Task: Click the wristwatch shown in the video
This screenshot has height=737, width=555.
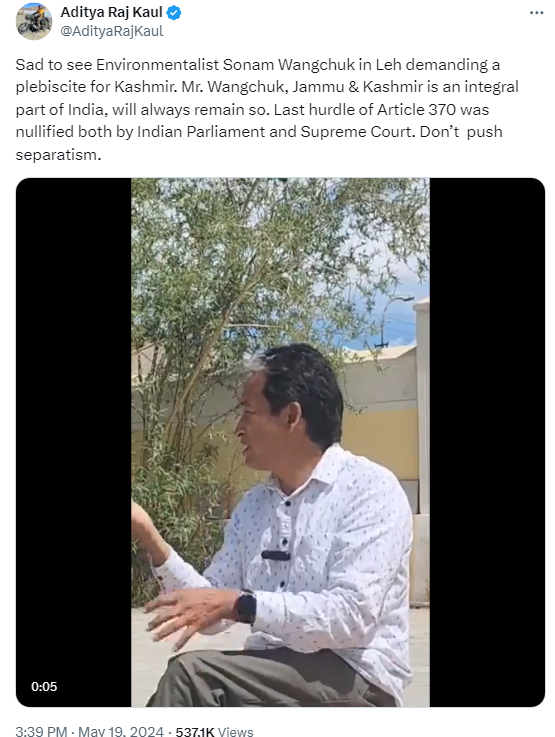Action: point(246,607)
